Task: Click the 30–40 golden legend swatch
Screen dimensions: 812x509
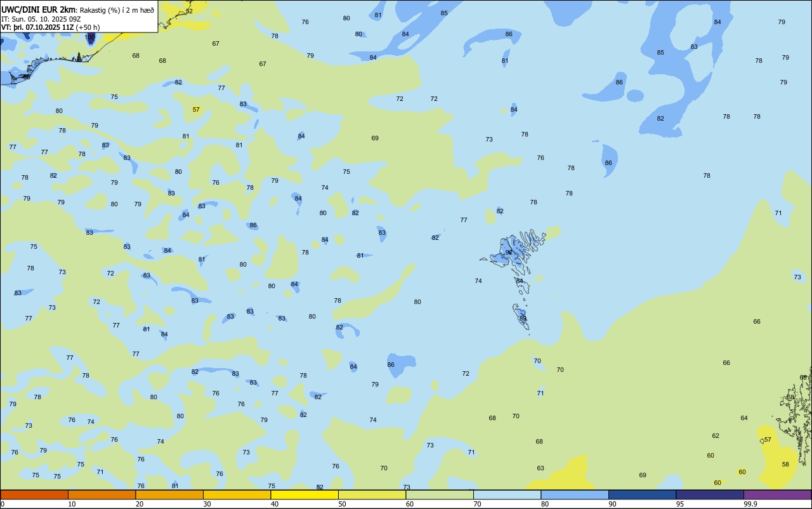Action: click(237, 494)
